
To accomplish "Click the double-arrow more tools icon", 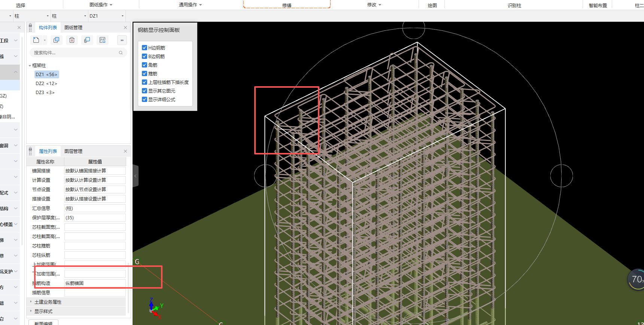I will click(x=122, y=40).
